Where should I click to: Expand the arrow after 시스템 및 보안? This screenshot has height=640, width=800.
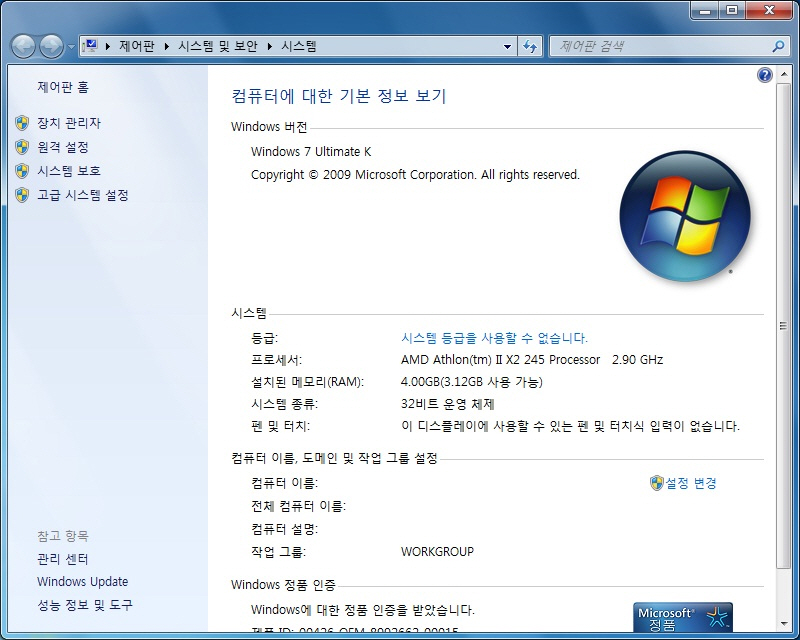pos(270,46)
